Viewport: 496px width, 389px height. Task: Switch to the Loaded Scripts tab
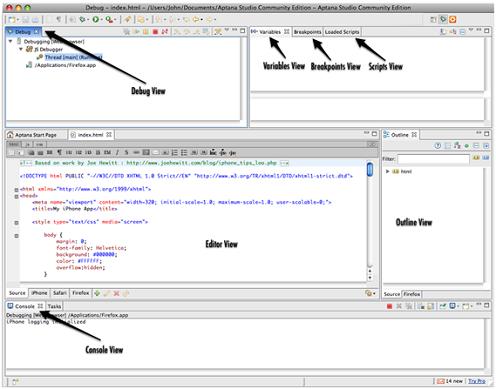pos(342,32)
